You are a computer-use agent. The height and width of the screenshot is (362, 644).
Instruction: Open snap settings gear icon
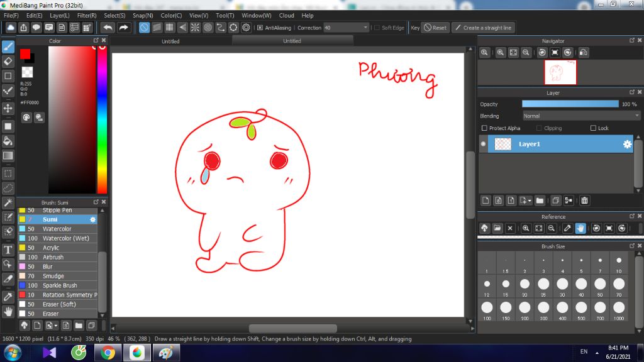[246, 28]
